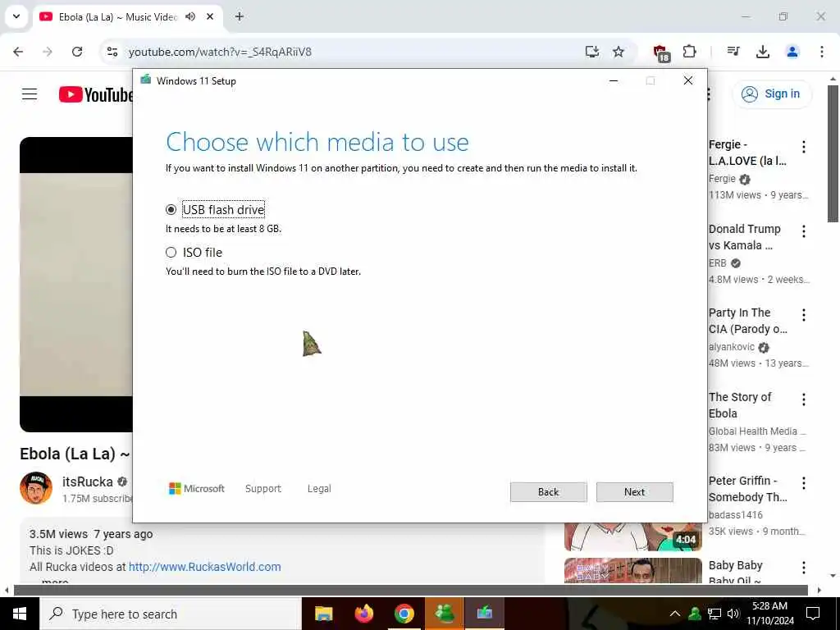Open options for Party In The CIA video
Image resolution: width=840 pixels, height=630 pixels.
click(x=804, y=315)
